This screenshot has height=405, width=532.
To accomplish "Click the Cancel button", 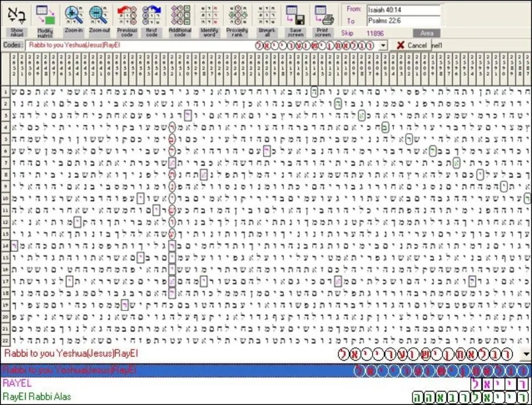I will tap(412, 45).
